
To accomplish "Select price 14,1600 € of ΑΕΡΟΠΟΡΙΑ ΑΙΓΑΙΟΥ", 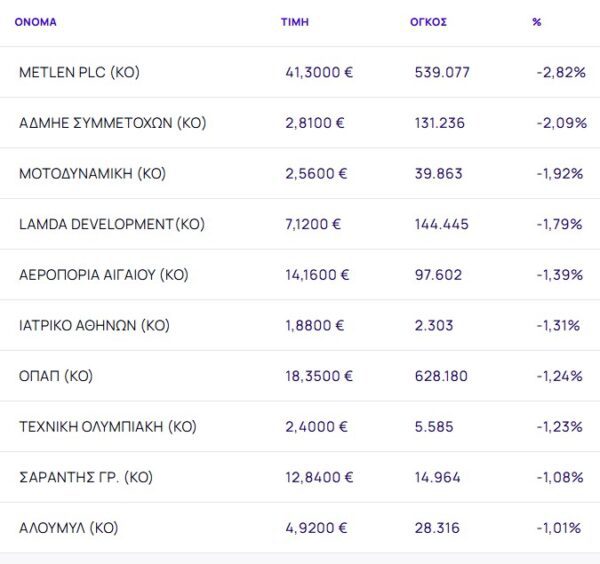I will tap(317, 275).
